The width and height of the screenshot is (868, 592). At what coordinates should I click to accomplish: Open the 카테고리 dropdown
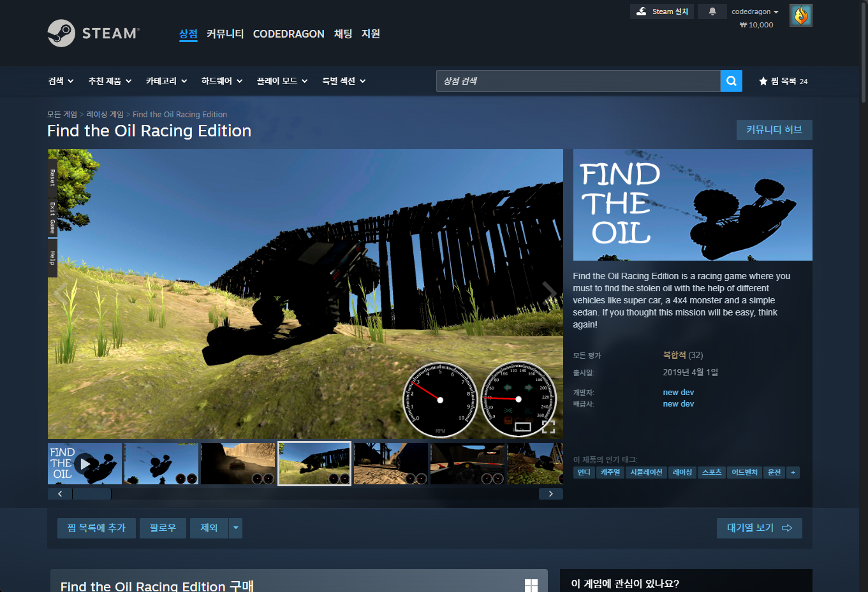coord(166,81)
